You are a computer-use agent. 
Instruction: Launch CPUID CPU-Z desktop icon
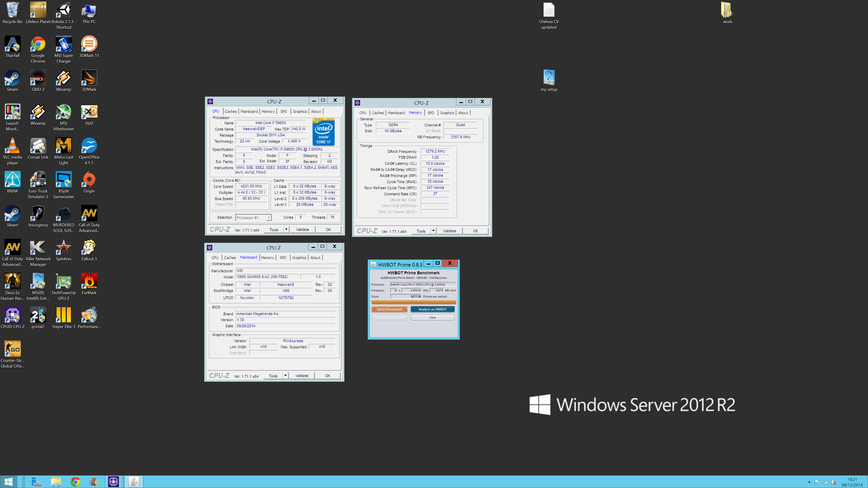[x=12, y=318]
